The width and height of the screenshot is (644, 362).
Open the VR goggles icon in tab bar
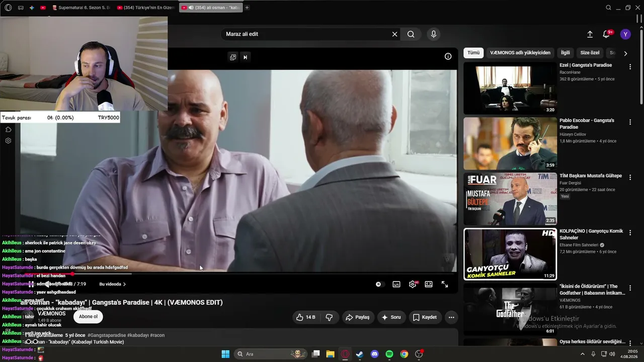[21, 8]
